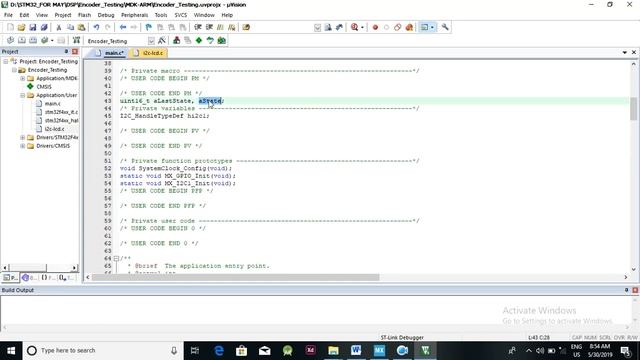640x360 pixels.
Task: Click the Open file folder icon
Action: coord(21,27)
